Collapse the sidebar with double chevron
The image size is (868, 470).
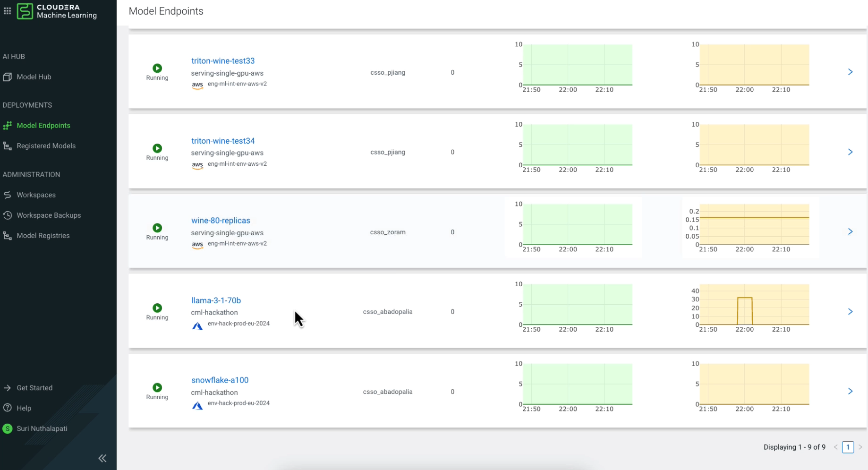click(102, 458)
